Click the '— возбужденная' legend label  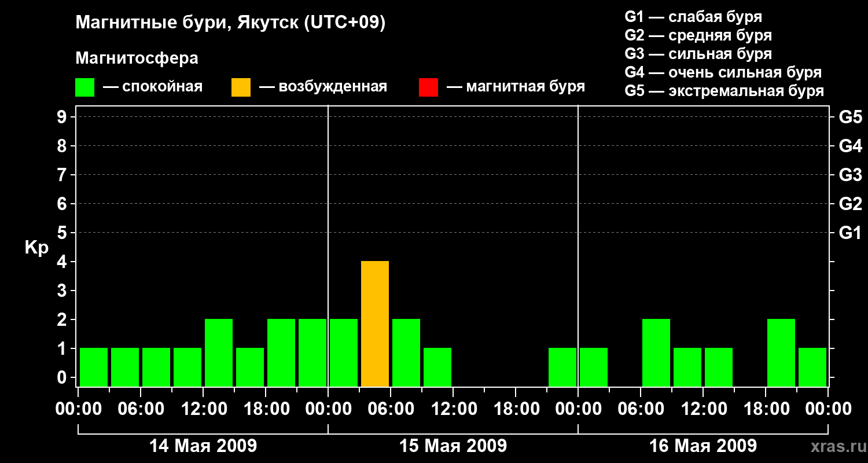click(x=323, y=87)
